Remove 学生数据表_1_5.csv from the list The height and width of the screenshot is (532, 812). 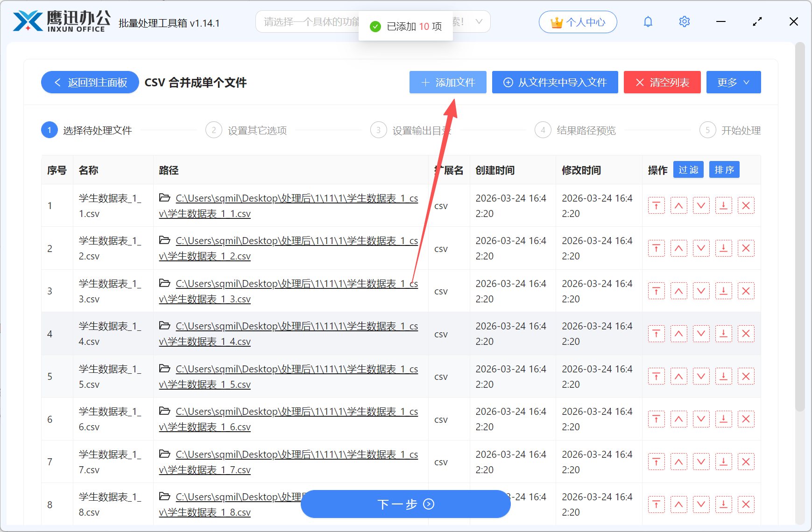pos(746,376)
